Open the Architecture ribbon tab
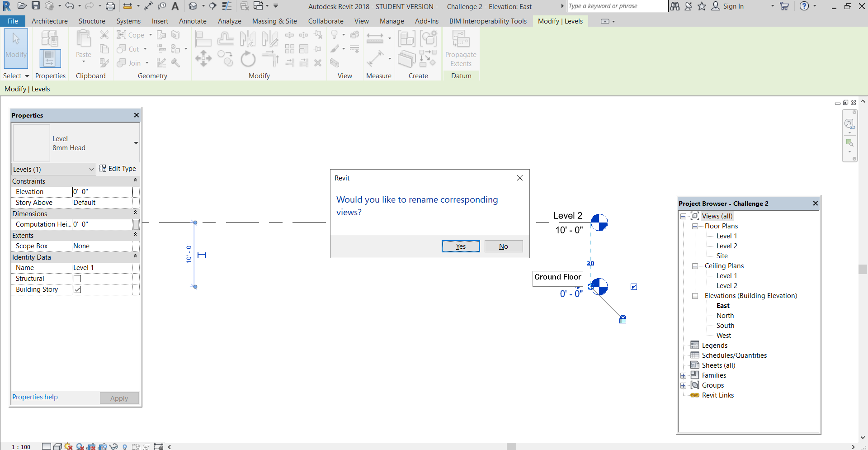Screen dimensions: 868x450 tap(50, 21)
